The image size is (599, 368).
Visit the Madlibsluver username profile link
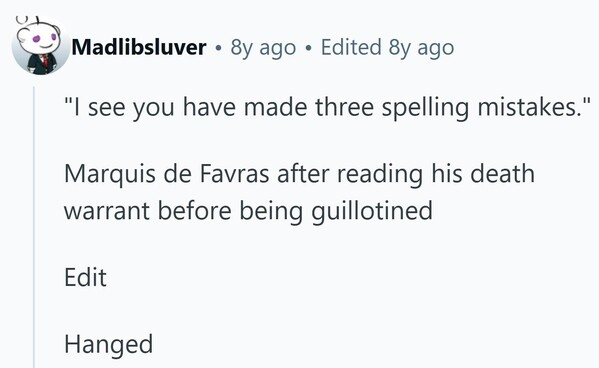pyautogui.click(x=139, y=47)
